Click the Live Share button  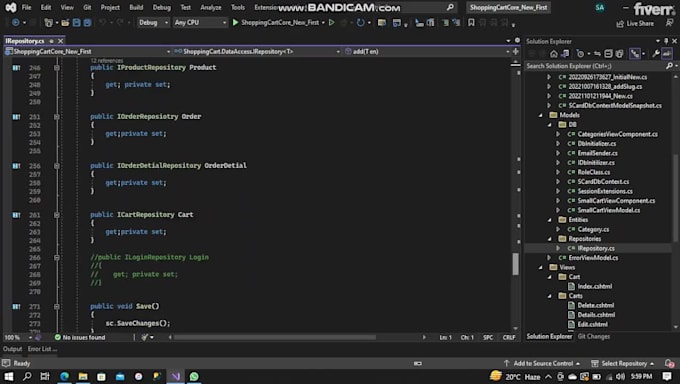[x=635, y=23]
